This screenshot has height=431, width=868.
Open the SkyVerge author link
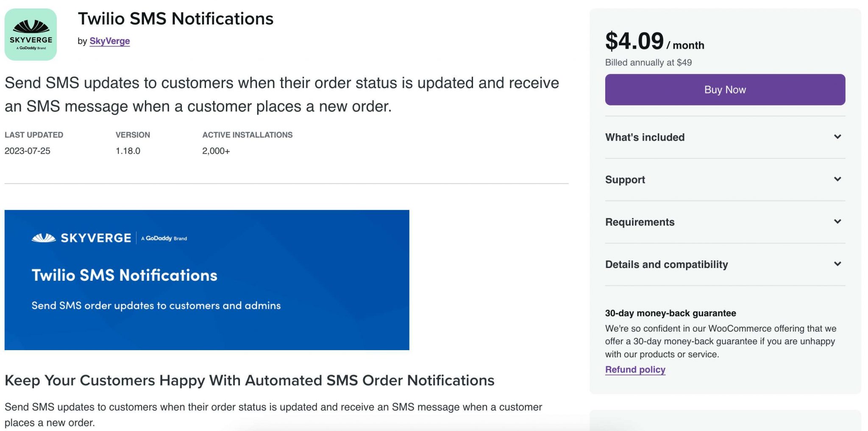point(109,41)
